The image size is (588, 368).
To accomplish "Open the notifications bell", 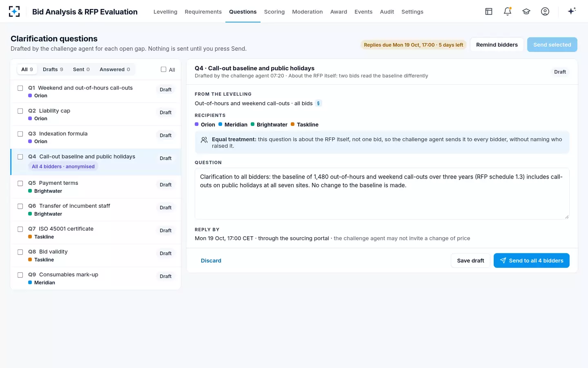I will tap(508, 11).
